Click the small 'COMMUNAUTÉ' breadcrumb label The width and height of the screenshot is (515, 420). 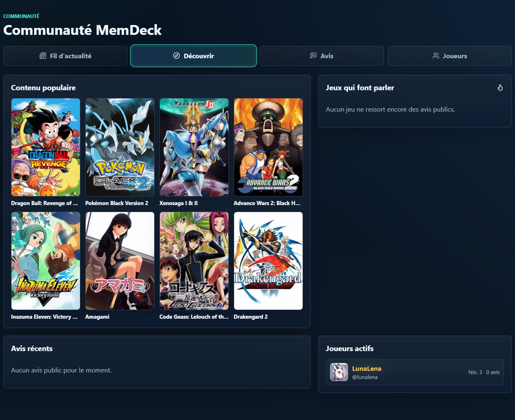[21, 16]
